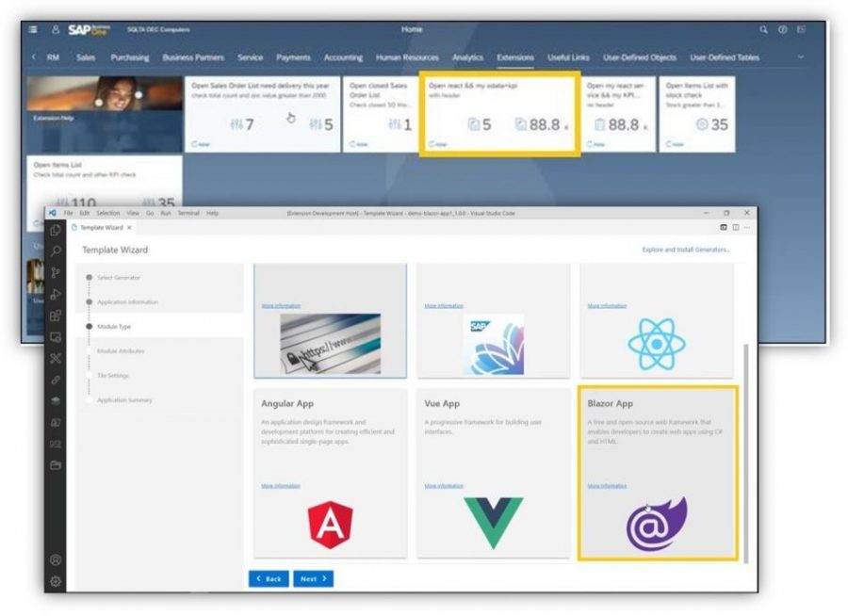Open Manage gear icon in VS Code

pos(56,581)
